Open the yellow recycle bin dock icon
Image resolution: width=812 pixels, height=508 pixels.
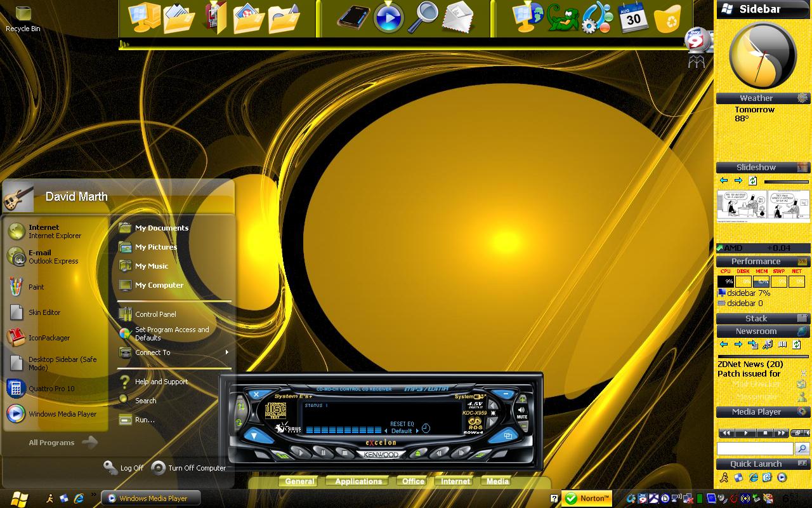667,18
